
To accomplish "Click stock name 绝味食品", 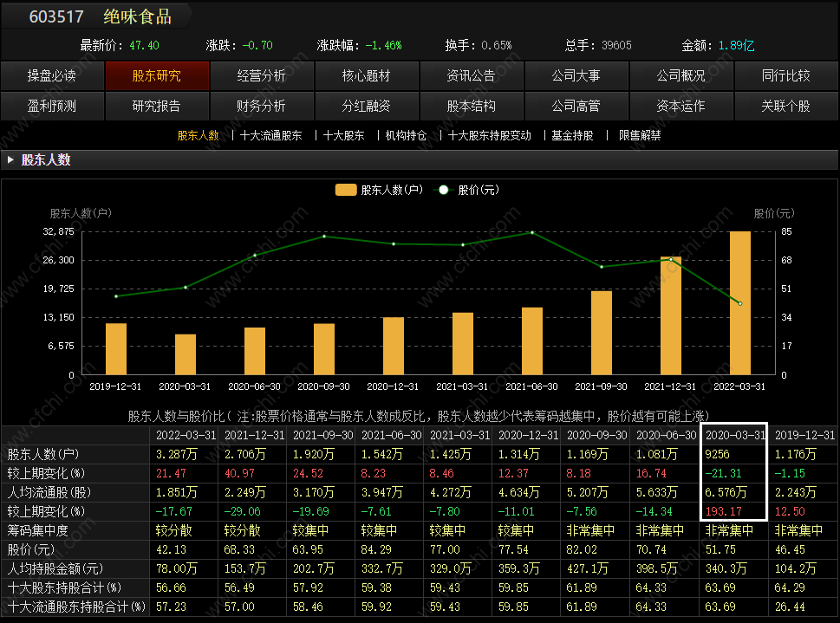I will tap(137, 16).
